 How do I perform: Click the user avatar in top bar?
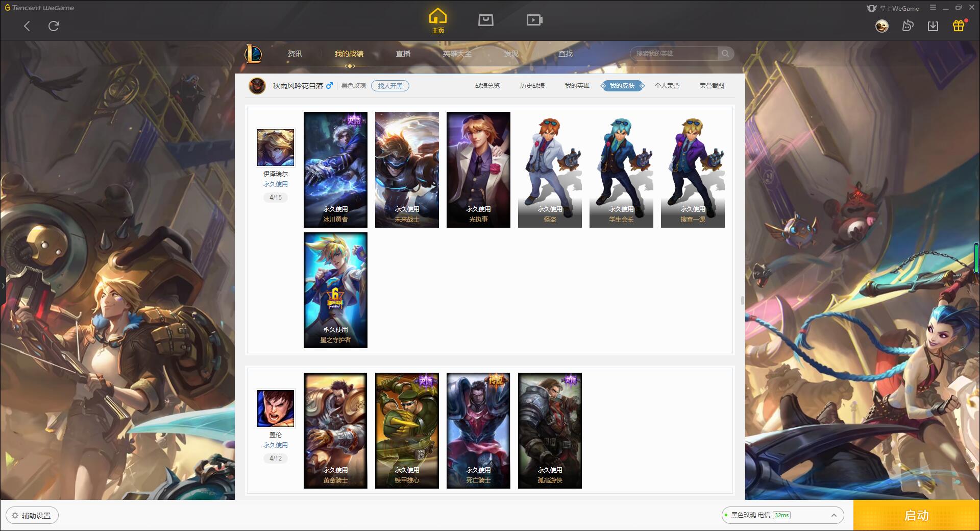click(881, 26)
